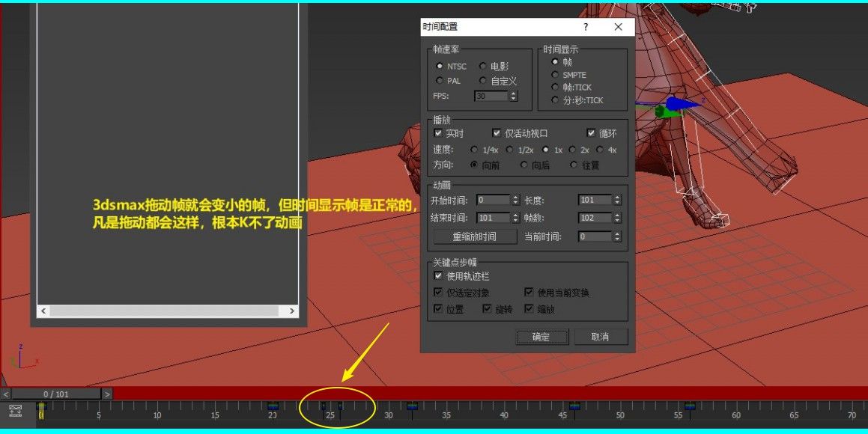The height and width of the screenshot is (434, 868).
Task: Click the time slider previous-frame arrow
Action: 5,394
